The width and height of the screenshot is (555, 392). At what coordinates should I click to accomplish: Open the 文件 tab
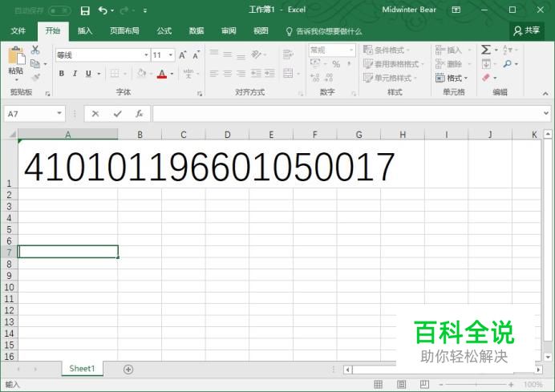tap(18, 31)
